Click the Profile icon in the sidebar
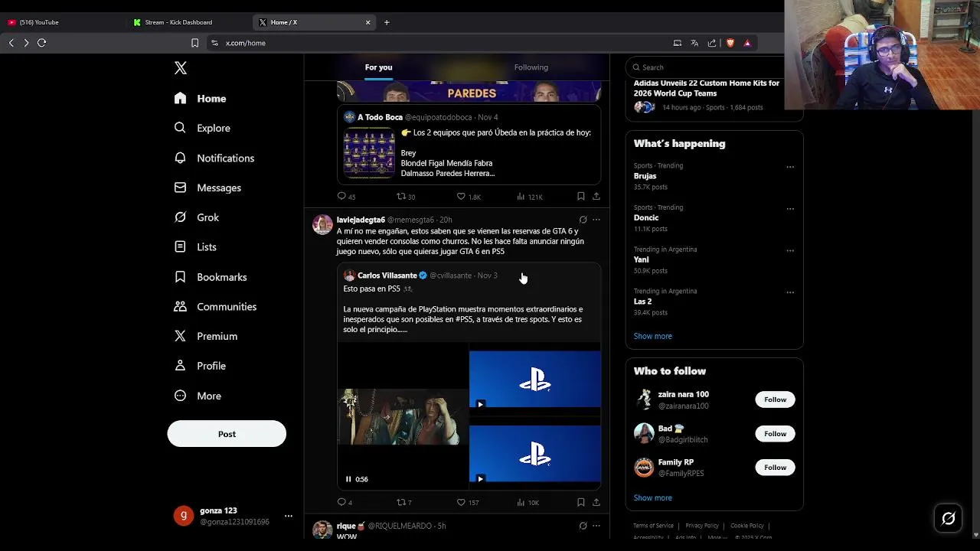Screen dimensions: 980x551 tap(180, 366)
